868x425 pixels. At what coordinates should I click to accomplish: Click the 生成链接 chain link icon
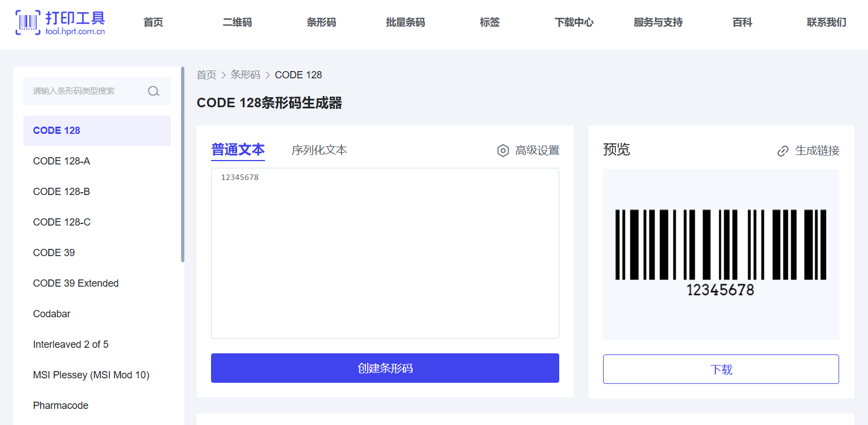(x=783, y=151)
